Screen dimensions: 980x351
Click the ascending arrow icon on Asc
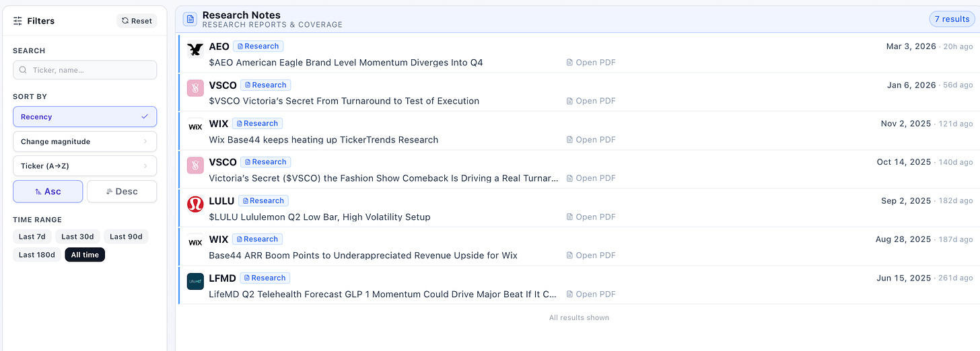tap(38, 192)
